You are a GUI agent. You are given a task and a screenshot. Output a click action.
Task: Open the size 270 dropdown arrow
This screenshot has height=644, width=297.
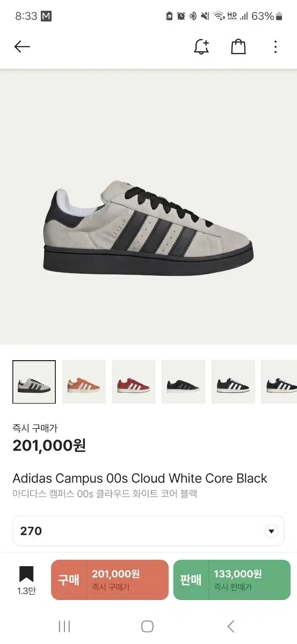[272, 531]
